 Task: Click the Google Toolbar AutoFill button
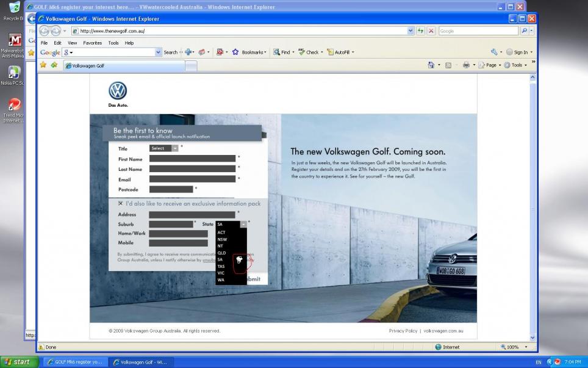pos(340,52)
